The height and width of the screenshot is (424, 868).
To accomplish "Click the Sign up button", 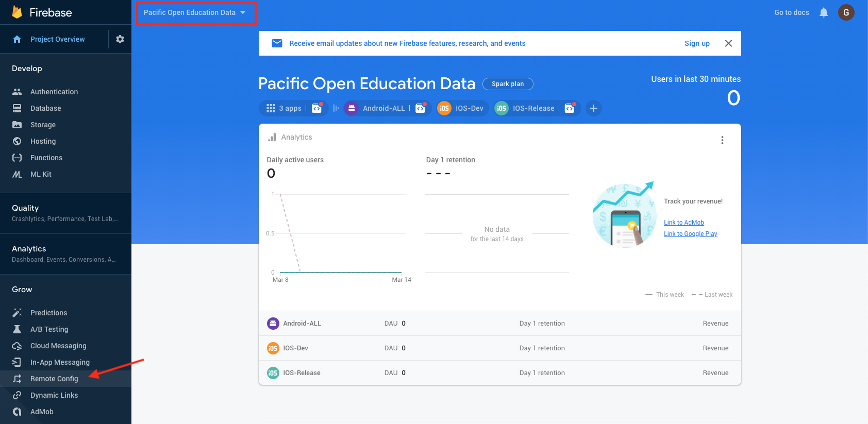I will [x=697, y=43].
